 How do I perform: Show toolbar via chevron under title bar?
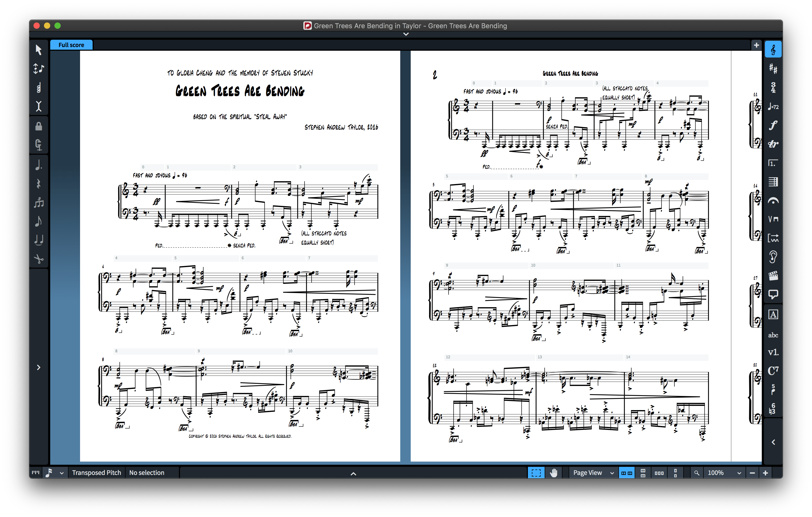tap(406, 34)
